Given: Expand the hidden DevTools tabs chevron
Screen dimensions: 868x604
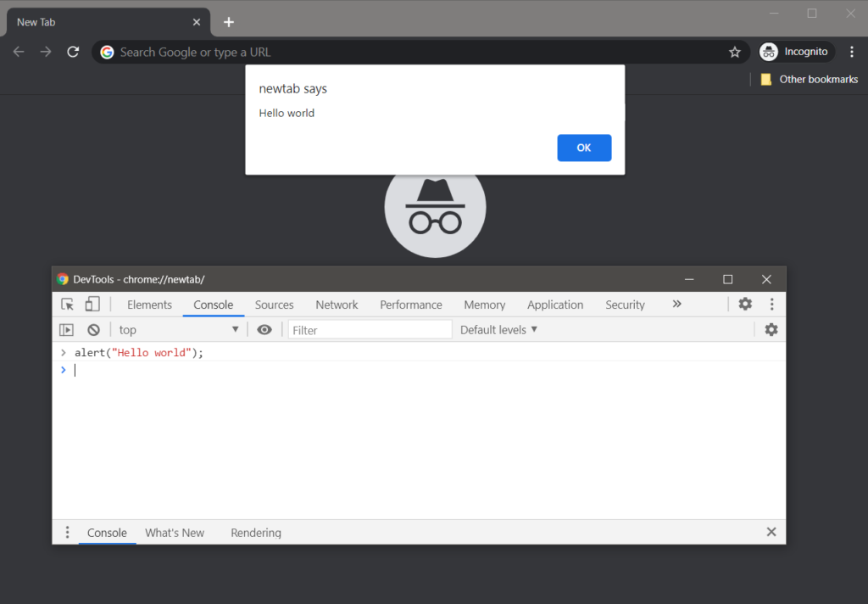Looking at the screenshot, I should pyautogui.click(x=676, y=304).
